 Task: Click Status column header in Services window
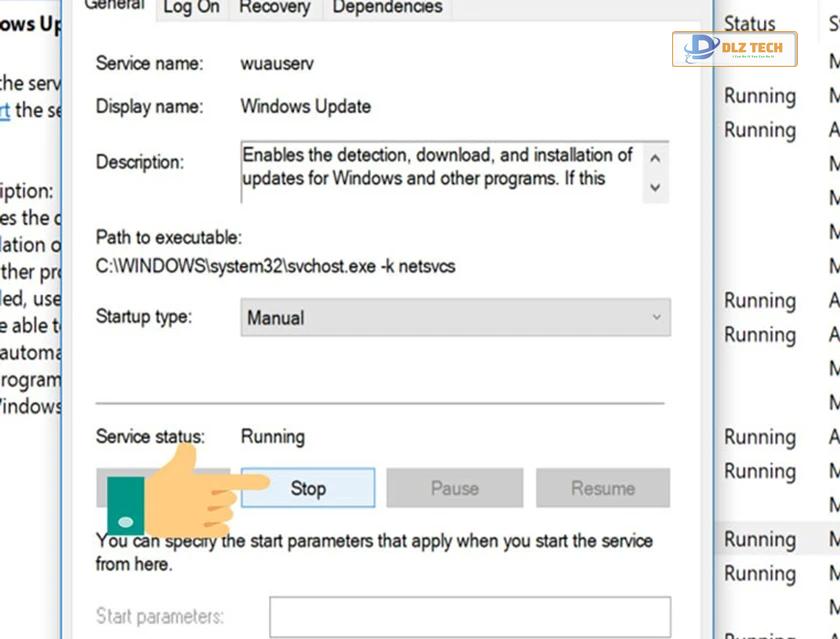click(x=749, y=24)
